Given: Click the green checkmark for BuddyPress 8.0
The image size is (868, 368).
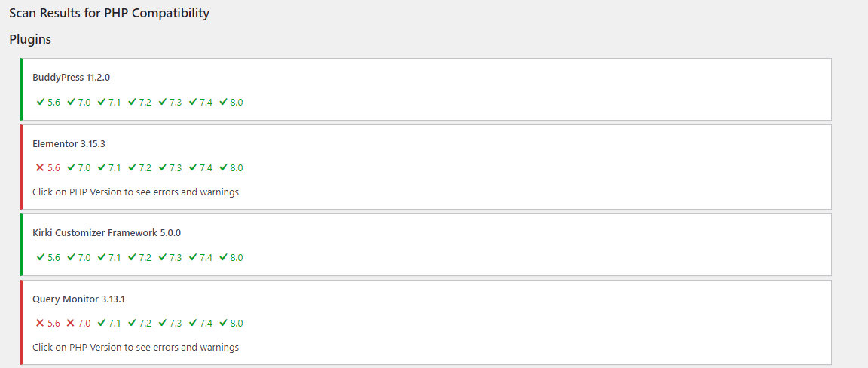Looking at the screenshot, I should tap(223, 103).
